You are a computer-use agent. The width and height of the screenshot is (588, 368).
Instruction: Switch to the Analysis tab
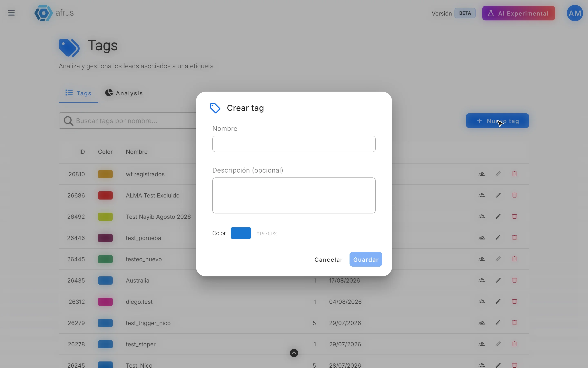point(124,93)
